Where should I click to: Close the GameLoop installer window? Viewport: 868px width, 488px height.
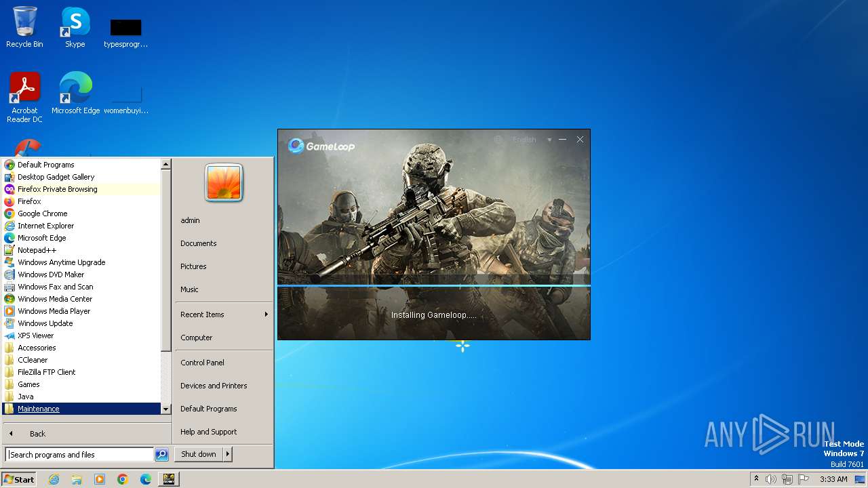pos(580,140)
